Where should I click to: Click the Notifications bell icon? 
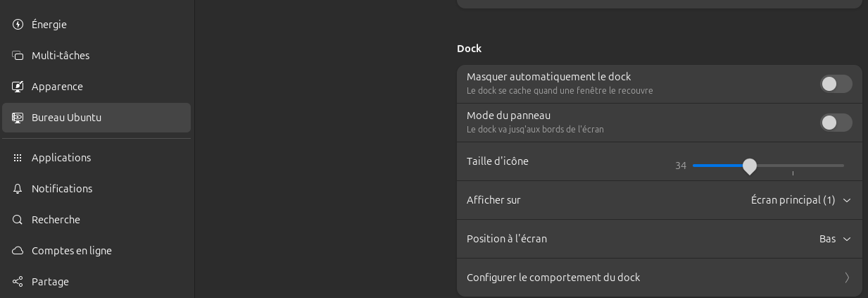pyautogui.click(x=18, y=189)
